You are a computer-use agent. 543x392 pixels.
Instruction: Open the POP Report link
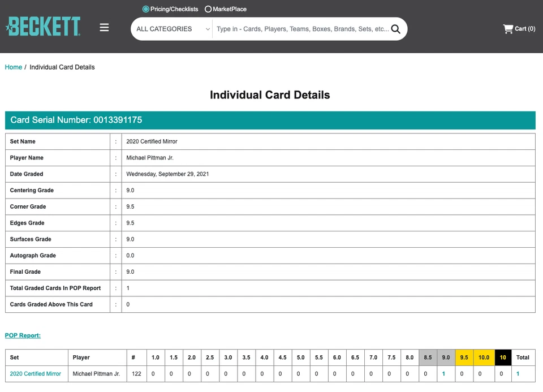pos(23,335)
